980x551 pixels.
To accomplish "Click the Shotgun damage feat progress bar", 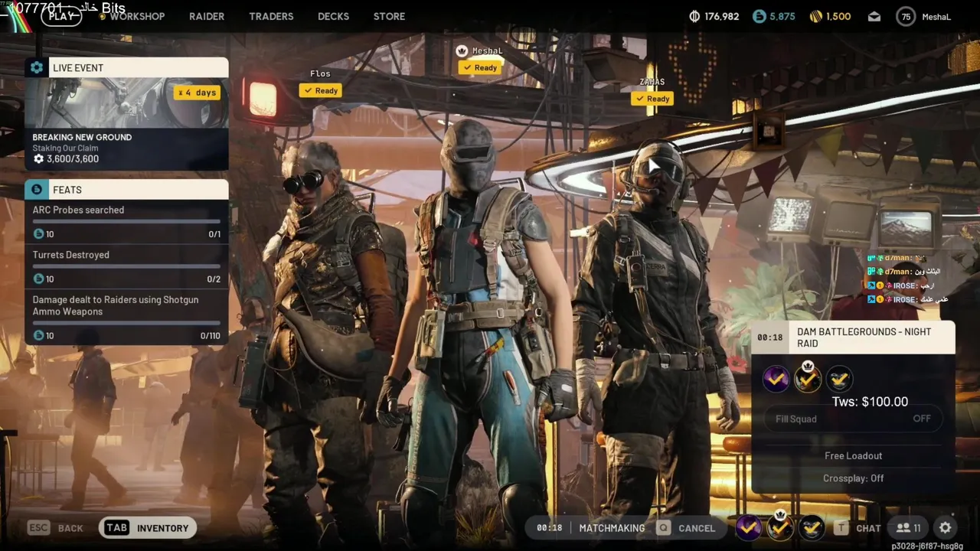I will click(x=126, y=323).
